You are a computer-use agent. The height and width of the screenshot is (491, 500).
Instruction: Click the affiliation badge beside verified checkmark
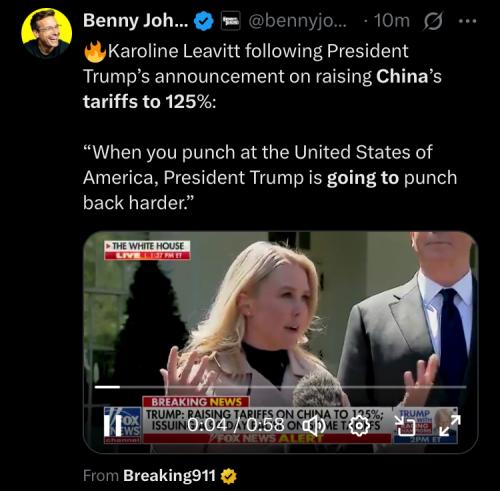[x=231, y=21]
